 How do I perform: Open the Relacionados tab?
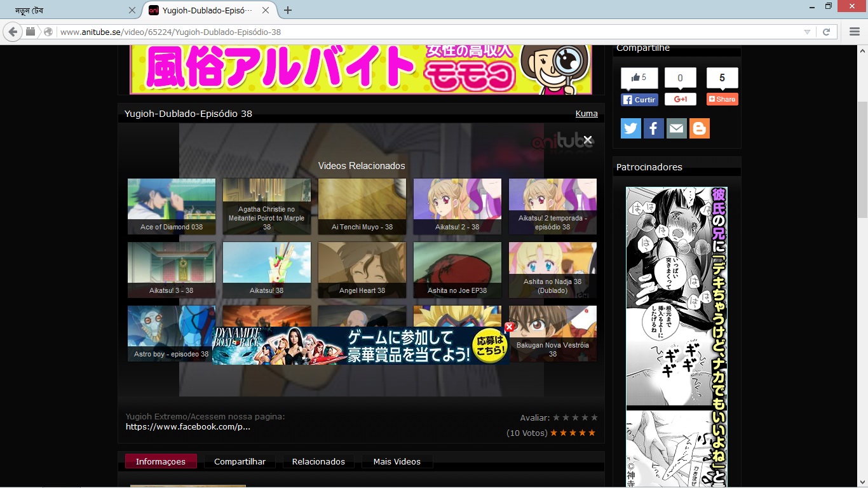point(318,461)
